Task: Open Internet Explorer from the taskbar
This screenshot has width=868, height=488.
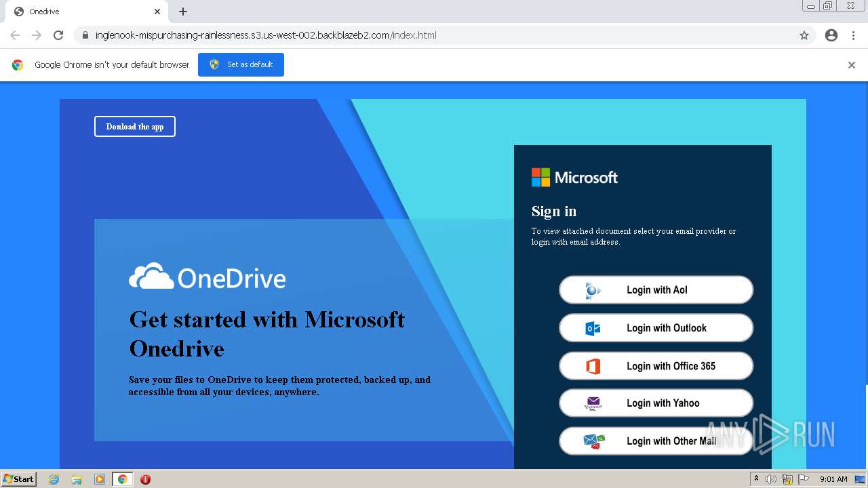Action: [54, 479]
